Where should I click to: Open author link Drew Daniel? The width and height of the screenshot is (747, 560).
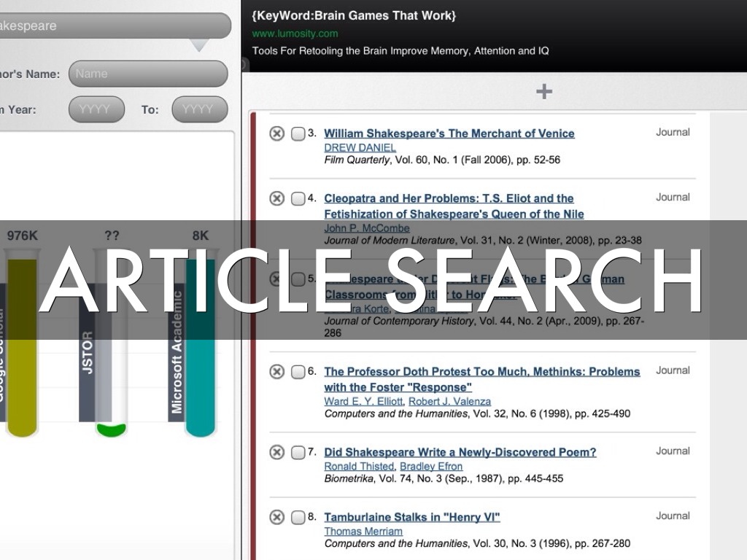[360, 147]
